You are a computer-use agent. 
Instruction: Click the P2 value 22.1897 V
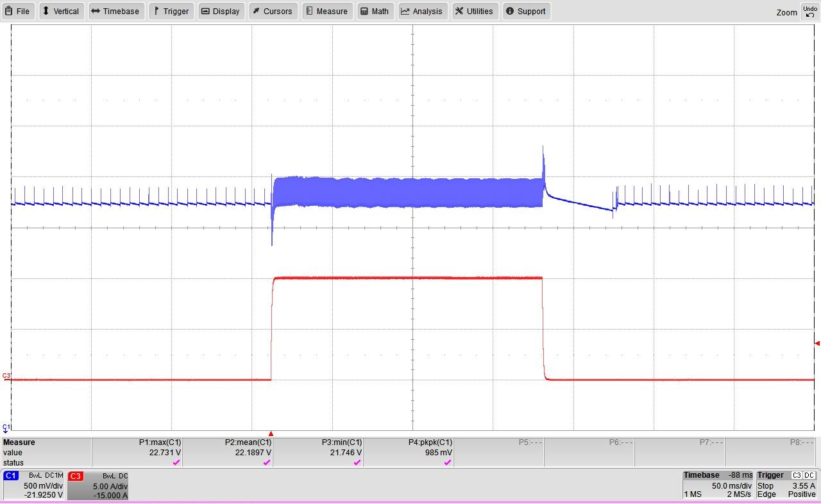coord(253,453)
